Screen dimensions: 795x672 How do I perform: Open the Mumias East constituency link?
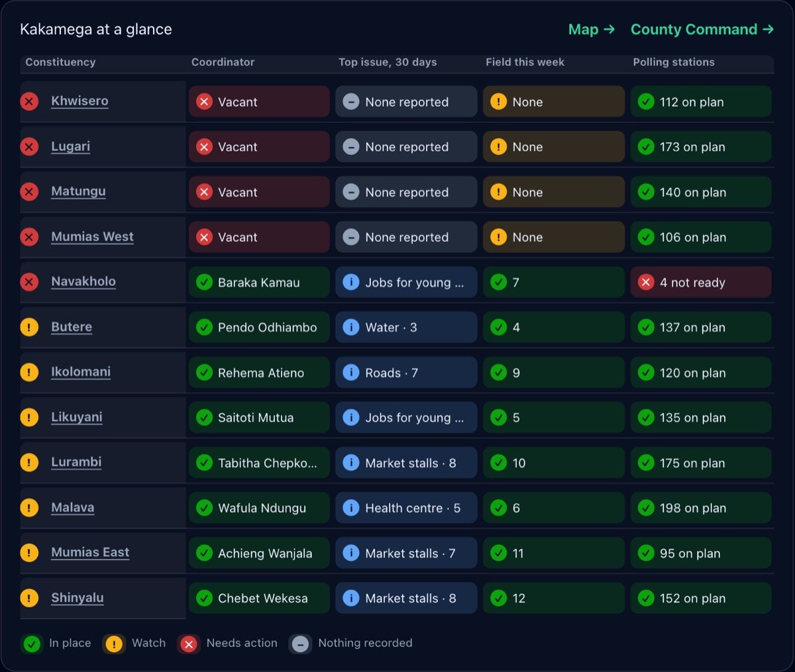point(90,553)
